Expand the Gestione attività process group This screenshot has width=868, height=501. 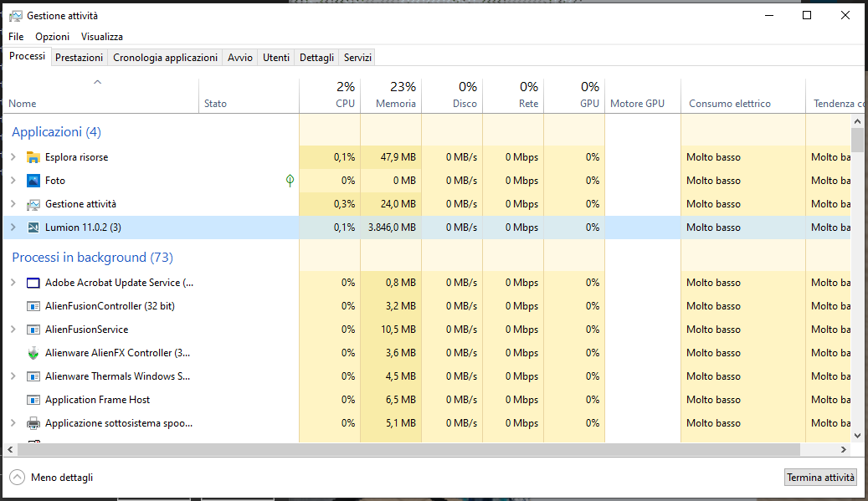13,204
